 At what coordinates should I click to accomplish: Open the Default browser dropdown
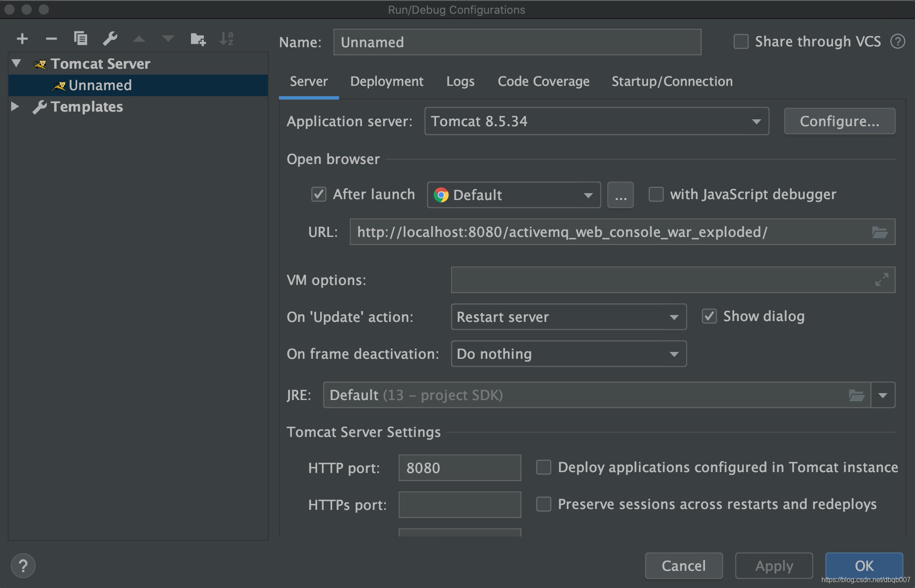click(514, 195)
